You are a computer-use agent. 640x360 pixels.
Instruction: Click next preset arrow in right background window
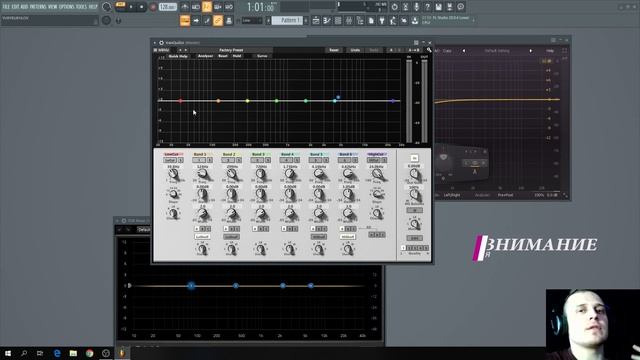(531, 51)
